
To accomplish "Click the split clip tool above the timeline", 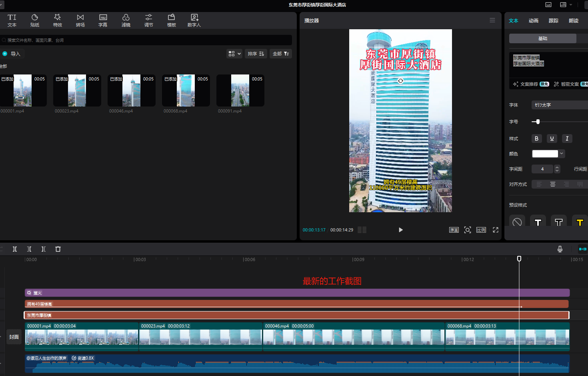I will pos(15,249).
